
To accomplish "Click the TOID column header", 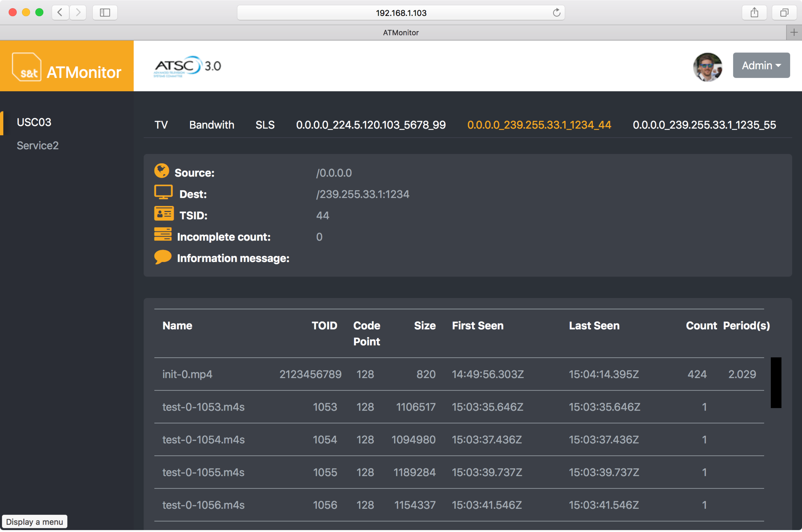I will [324, 326].
